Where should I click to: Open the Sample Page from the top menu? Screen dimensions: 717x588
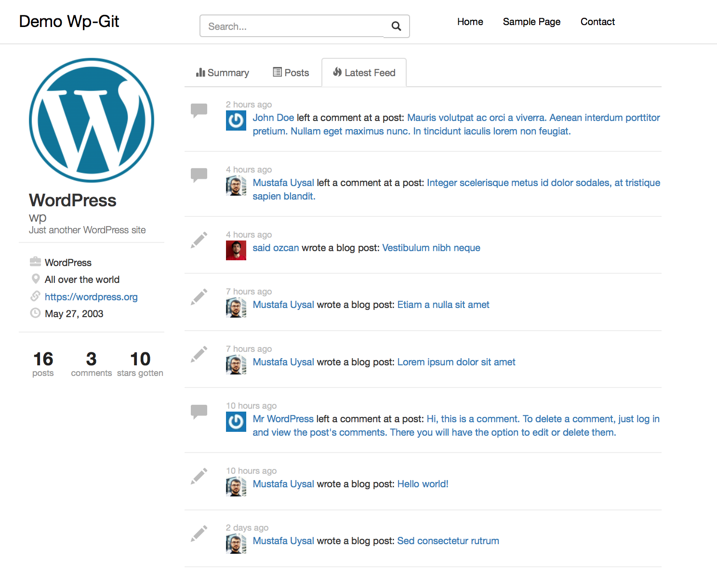coord(531,22)
